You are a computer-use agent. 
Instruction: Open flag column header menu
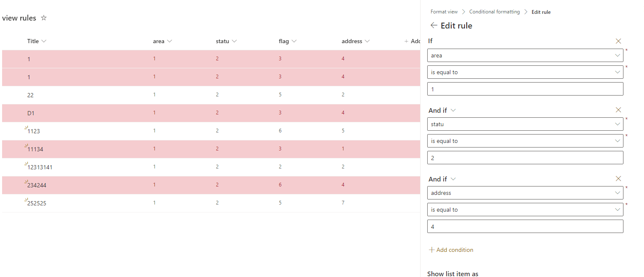(288, 41)
